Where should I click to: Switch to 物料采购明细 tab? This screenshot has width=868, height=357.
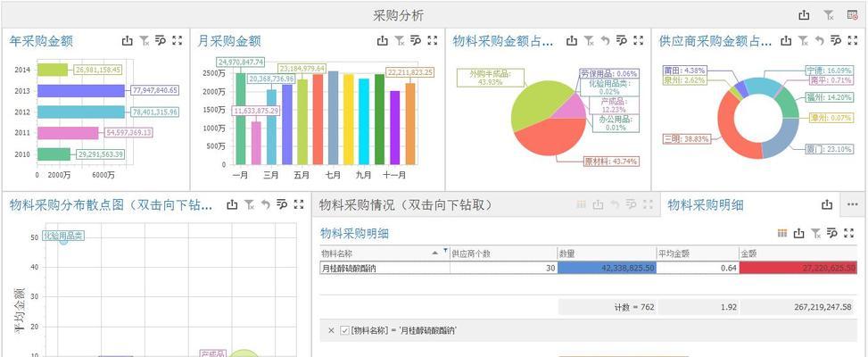point(706,205)
